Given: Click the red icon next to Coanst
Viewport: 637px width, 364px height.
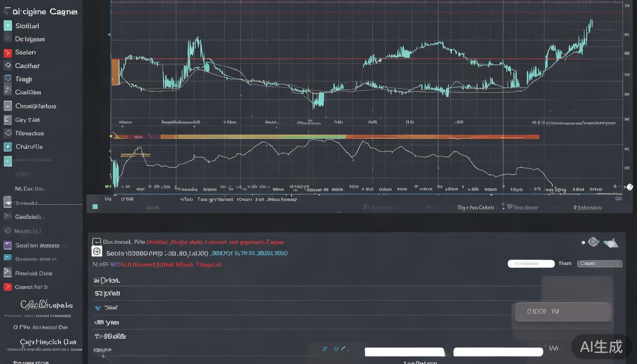Looking at the screenshot, I should 8,287.
